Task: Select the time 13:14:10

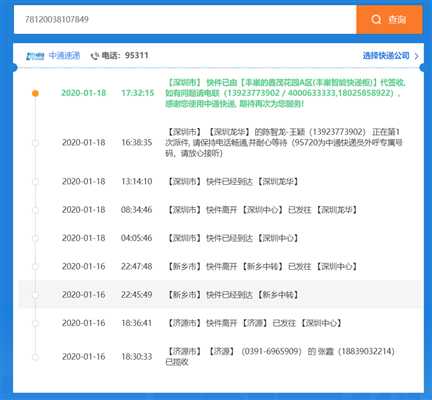Action: point(137,182)
